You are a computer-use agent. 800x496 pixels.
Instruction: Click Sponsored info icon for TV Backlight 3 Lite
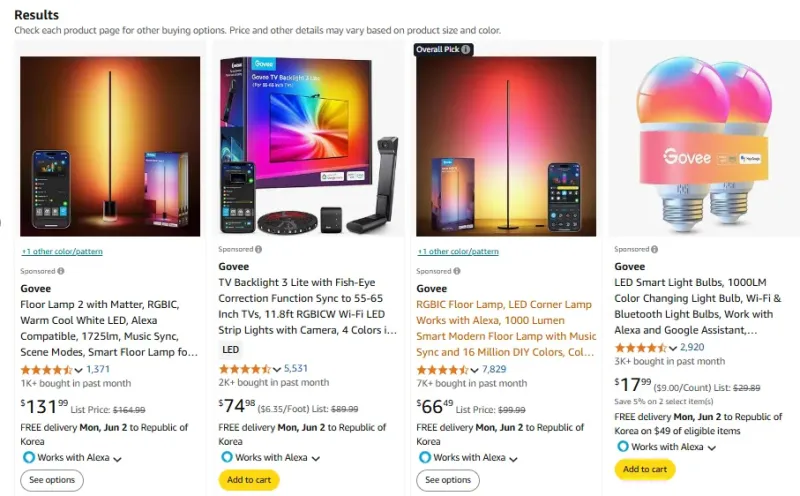click(258, 249)
